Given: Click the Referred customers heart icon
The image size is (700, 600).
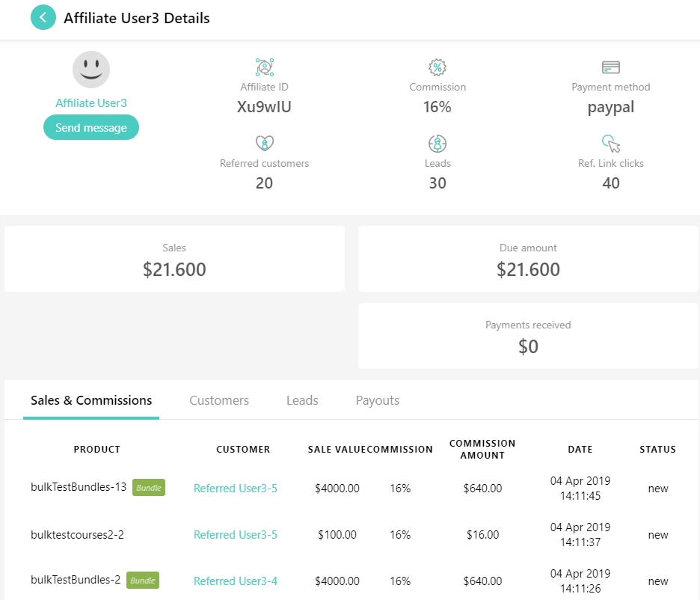Looking at the screenshot, I should click(x=264, y=144).
